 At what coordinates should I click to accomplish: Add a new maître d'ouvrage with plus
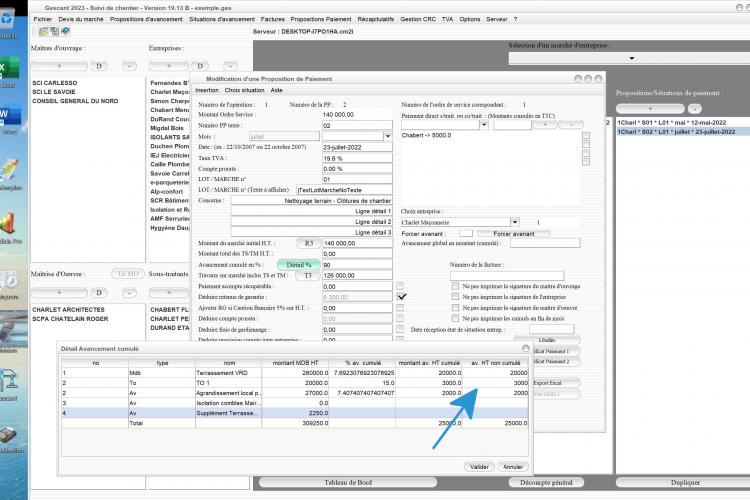pyautogui.click(x=59, y=66)
